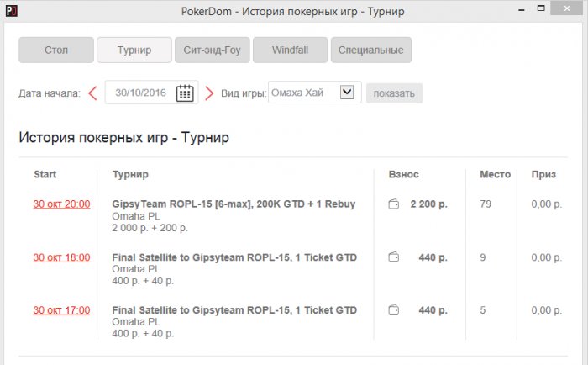588x365 pixels.
Task: Maximize the PokerDom window
Action: tap(541, 8)
